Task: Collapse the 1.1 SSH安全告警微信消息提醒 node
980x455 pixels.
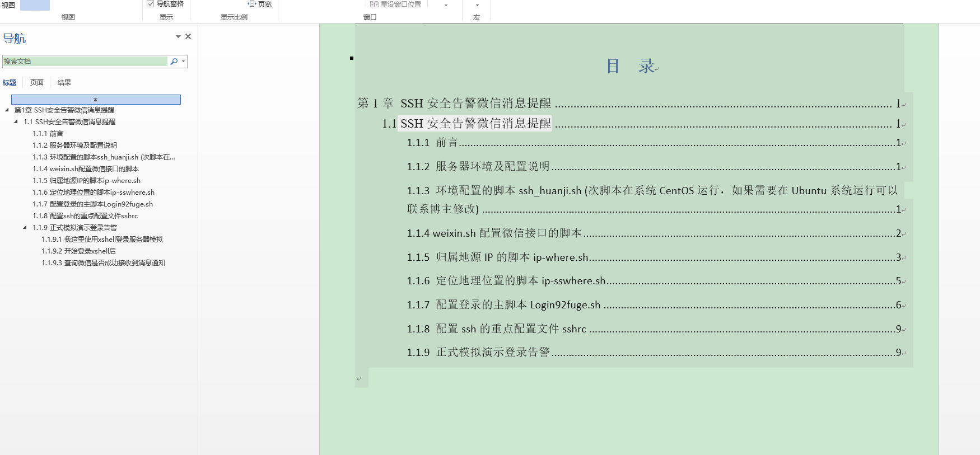Action: point(16,122)
